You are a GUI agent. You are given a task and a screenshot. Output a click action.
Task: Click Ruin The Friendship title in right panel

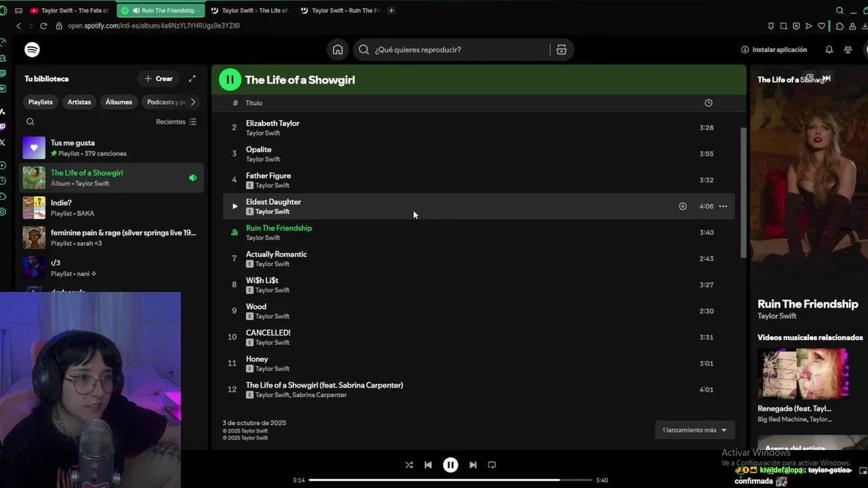point(808,304)
